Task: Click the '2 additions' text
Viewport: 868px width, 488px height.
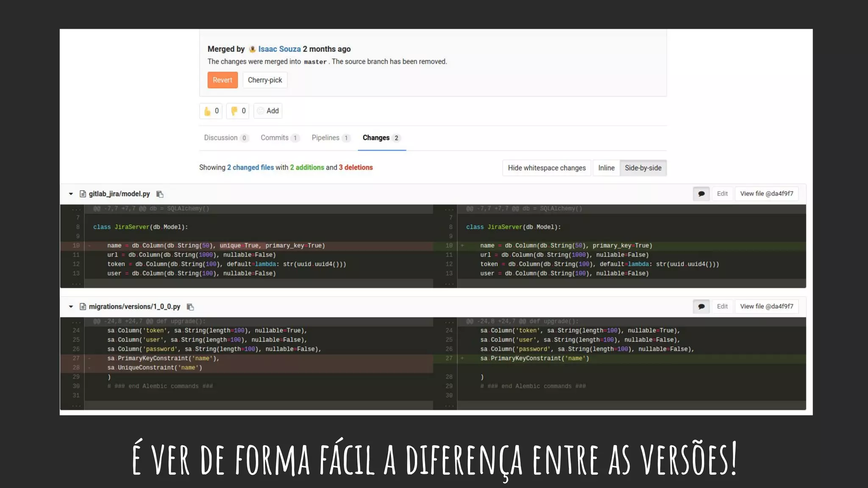Action: pyautogui.click(x=307, y=167)
